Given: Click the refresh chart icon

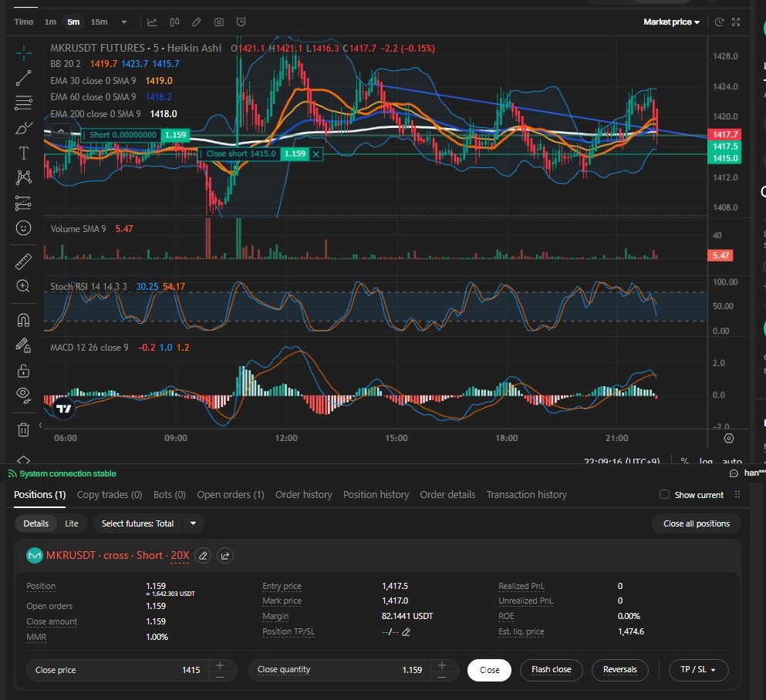Looking at the screenshot, I should 719,22.
